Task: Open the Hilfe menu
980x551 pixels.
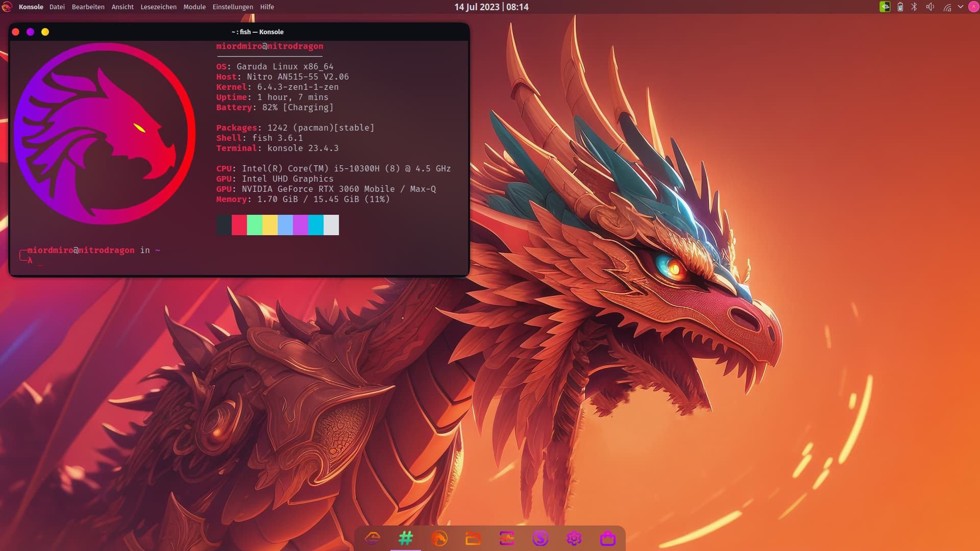Action: [267, 7]
